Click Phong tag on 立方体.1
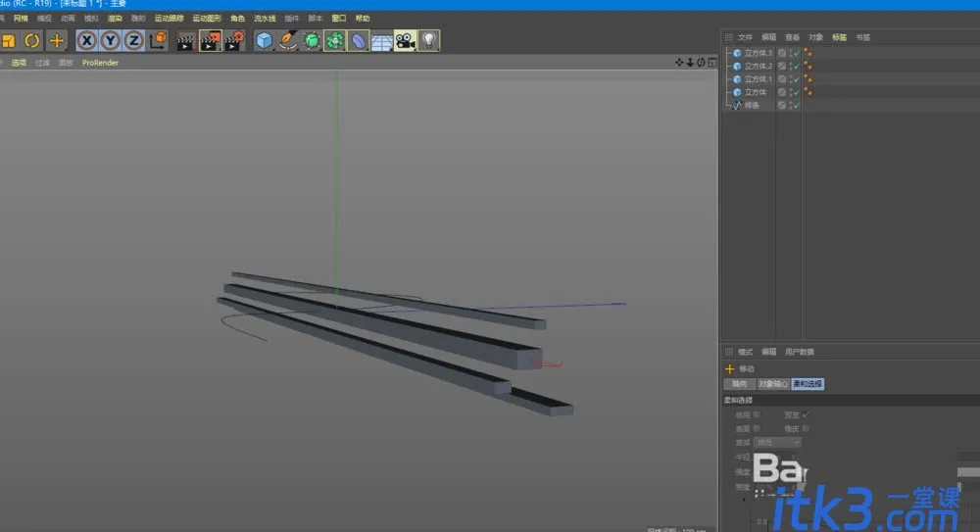 coord(808,79)
